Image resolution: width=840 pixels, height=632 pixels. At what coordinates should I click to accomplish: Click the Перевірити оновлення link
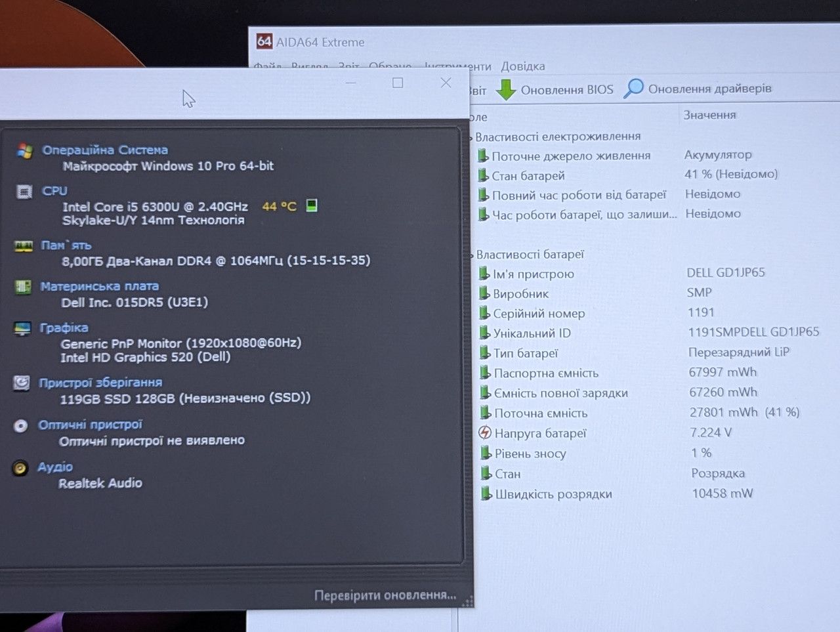point(385,595)
